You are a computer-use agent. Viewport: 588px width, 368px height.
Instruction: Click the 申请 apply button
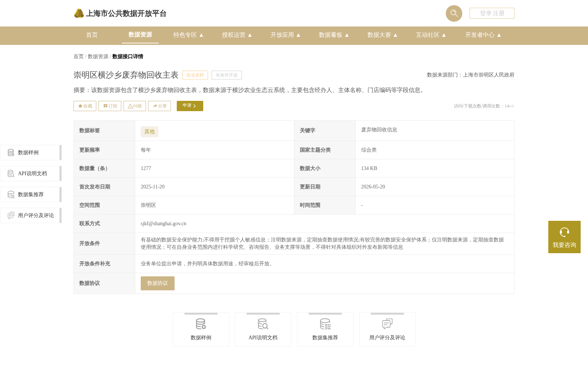pos(190,106)
